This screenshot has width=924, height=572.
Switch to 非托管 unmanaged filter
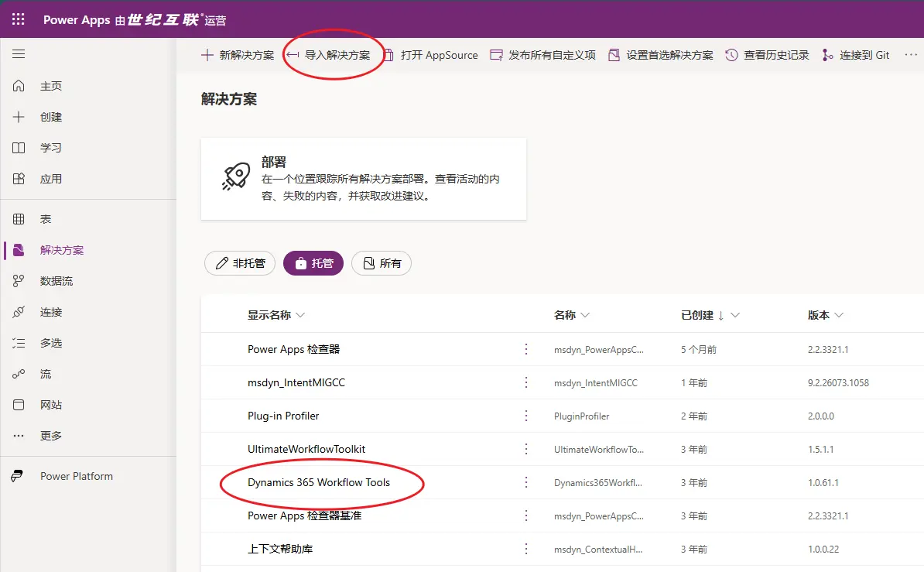(241, 263)
